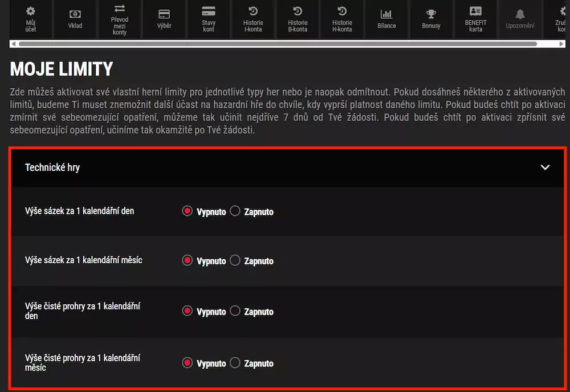570x392 pixels.
Task: Open the BENEFIT karta icon
Action: pyautogui.click(x=475, y=11)
